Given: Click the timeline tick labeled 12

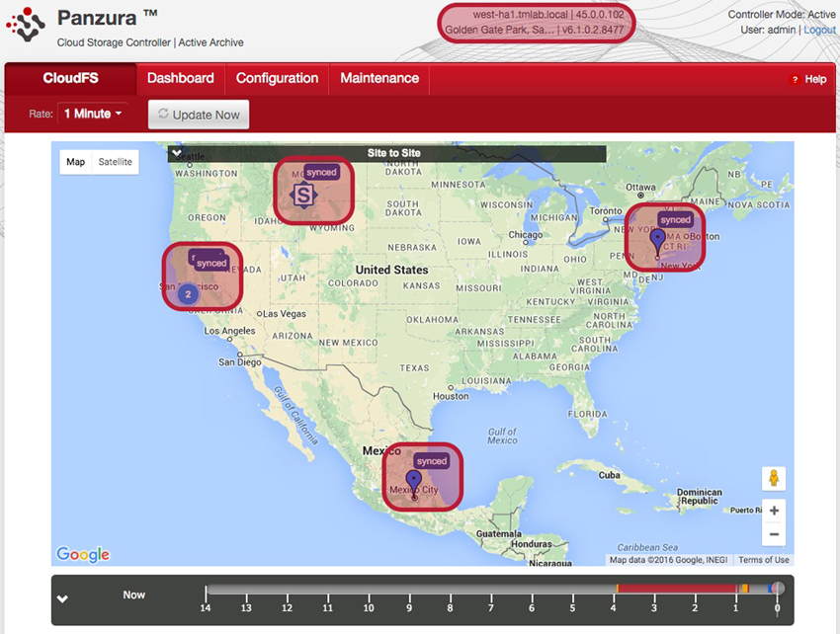Looking at the screenshot, I should click(x=288, y=607).
